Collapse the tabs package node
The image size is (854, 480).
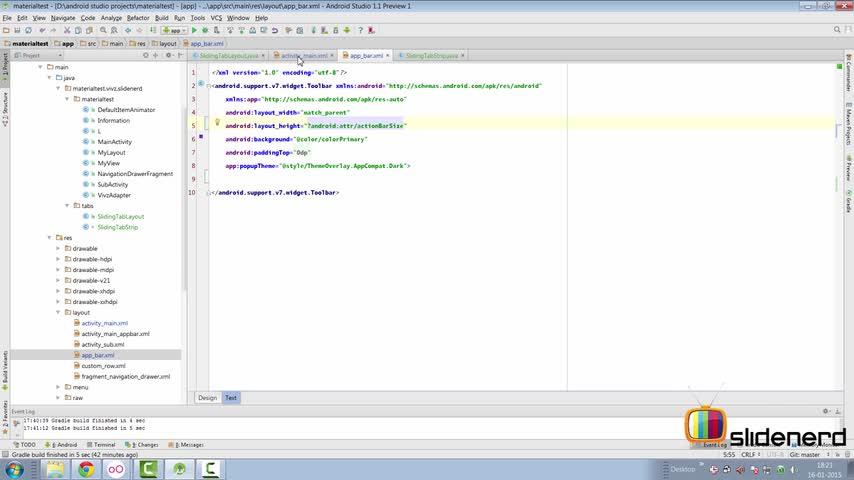click(68, 206)
